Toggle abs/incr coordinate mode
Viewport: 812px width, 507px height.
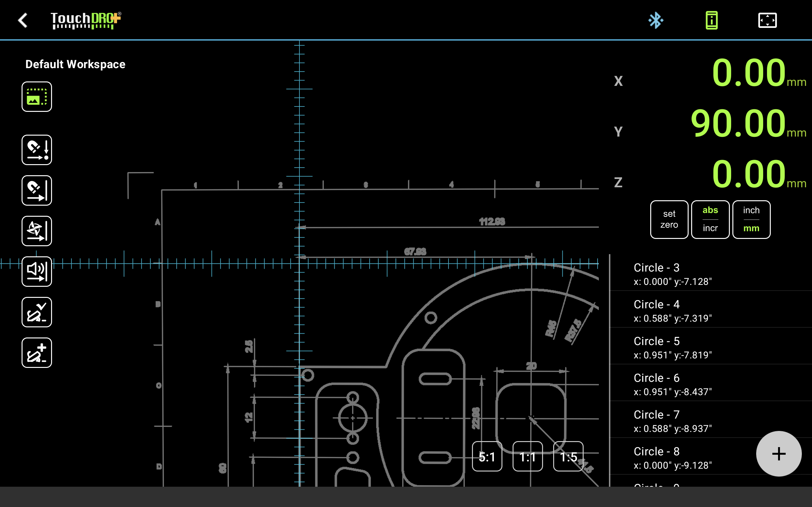[710, 219]
